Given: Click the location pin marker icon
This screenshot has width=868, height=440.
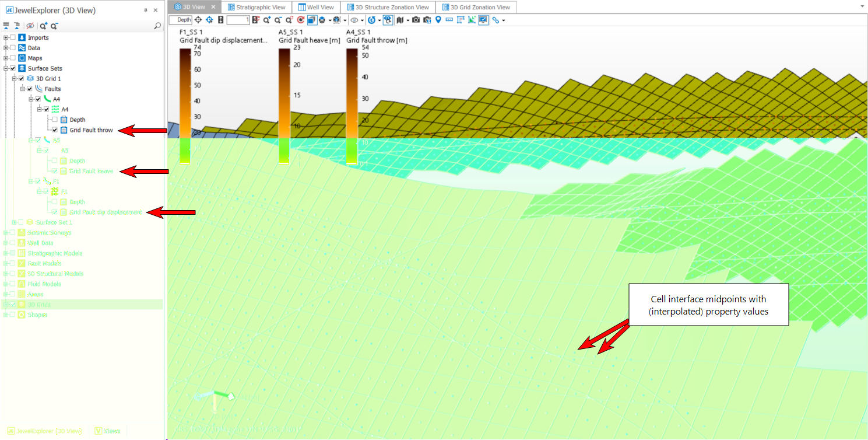Looking at the screenshot, I should 438,20.
